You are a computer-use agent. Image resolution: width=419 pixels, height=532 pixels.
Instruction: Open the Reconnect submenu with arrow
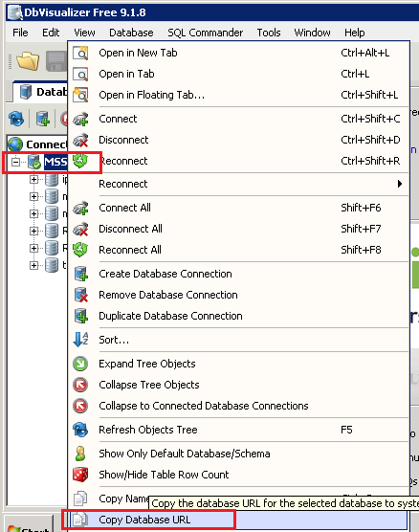(238, 184)
